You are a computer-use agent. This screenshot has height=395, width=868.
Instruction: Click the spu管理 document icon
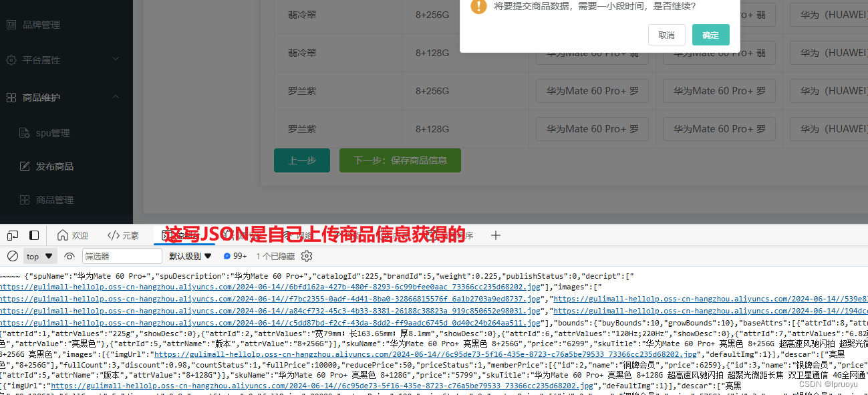pyautogui.click(x=25, y=133)
